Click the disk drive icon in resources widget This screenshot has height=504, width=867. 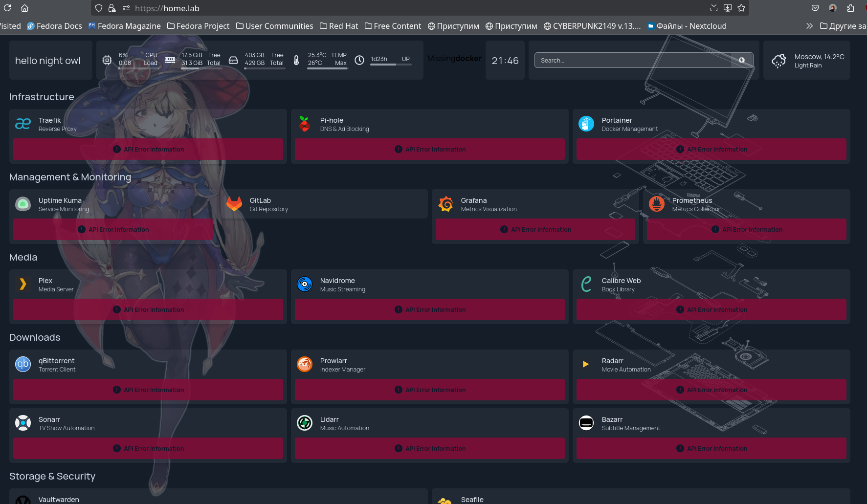[233, 60]
